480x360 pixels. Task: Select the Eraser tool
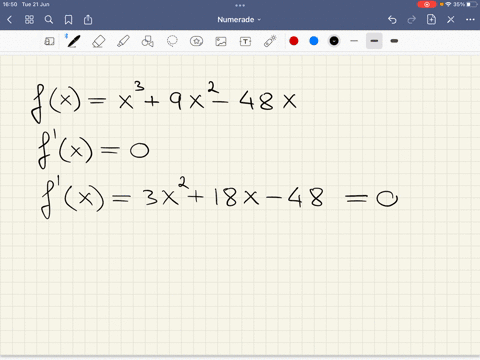pyautogui.click(x=98, y=41)
